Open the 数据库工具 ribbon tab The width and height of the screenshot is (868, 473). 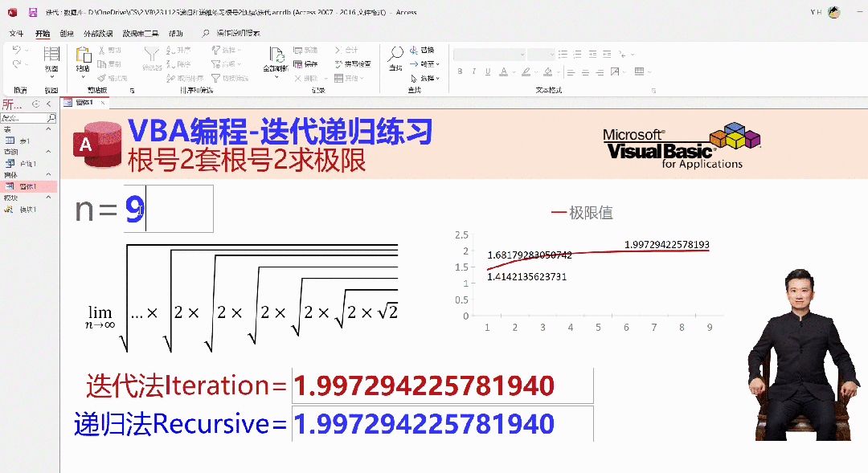tap(141, 34)
